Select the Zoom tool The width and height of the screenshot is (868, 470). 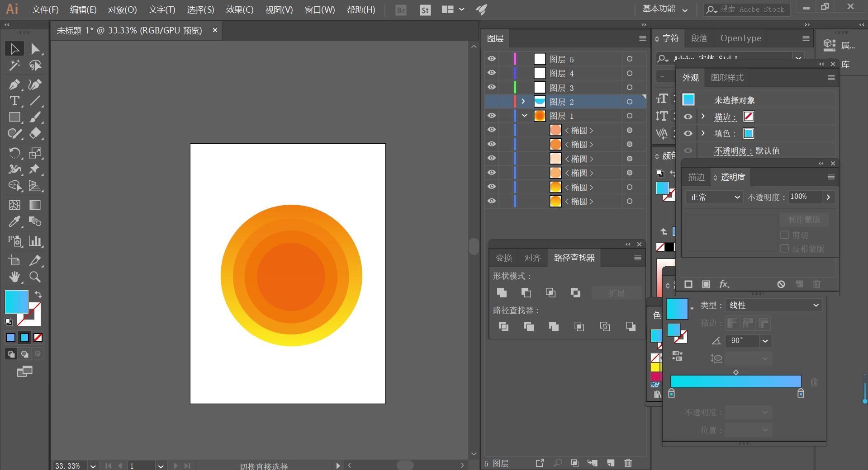(x=35, y=277)
